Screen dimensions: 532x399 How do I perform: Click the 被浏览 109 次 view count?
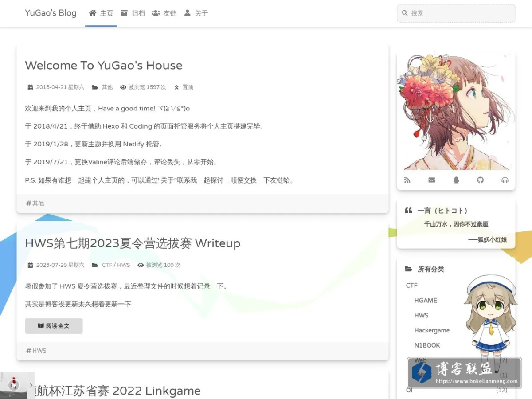click(x=163, y=265)
